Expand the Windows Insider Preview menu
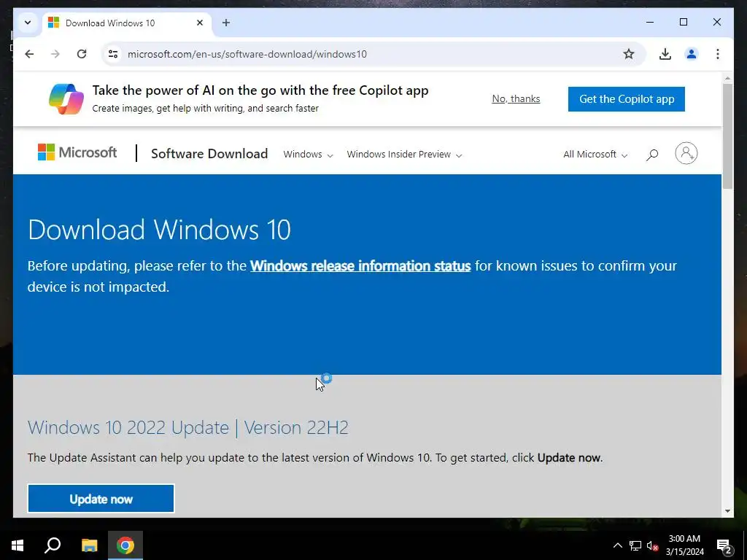This screenshot has height=560, width=747. (404, 155)
